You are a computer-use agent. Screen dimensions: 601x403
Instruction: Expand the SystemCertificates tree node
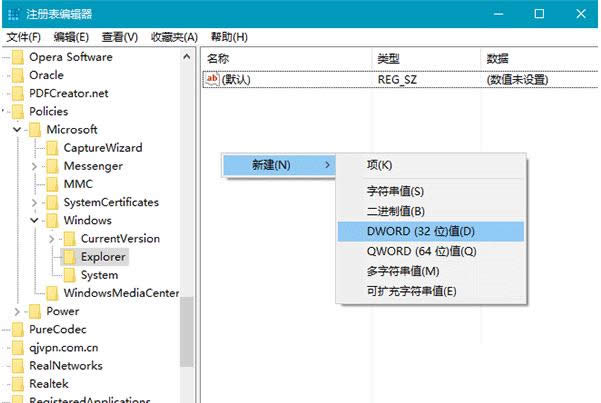pyautogui.click(x=34, y=202)
